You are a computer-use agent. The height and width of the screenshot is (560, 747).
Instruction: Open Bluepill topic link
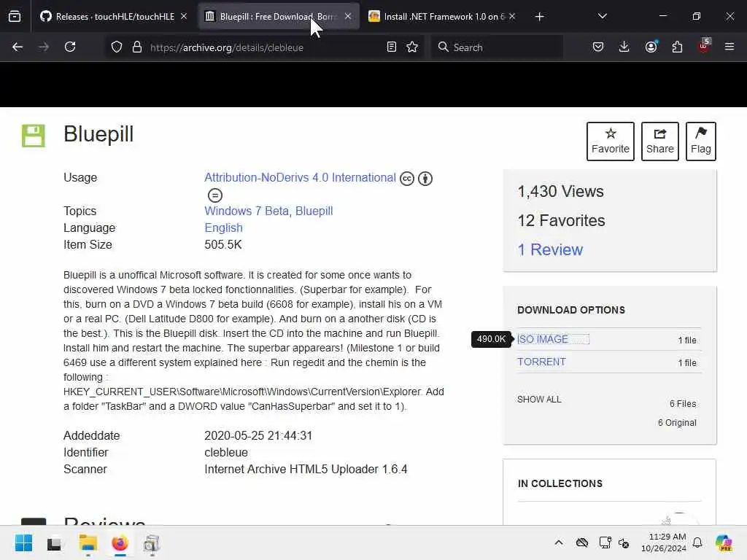pos(314,211)
